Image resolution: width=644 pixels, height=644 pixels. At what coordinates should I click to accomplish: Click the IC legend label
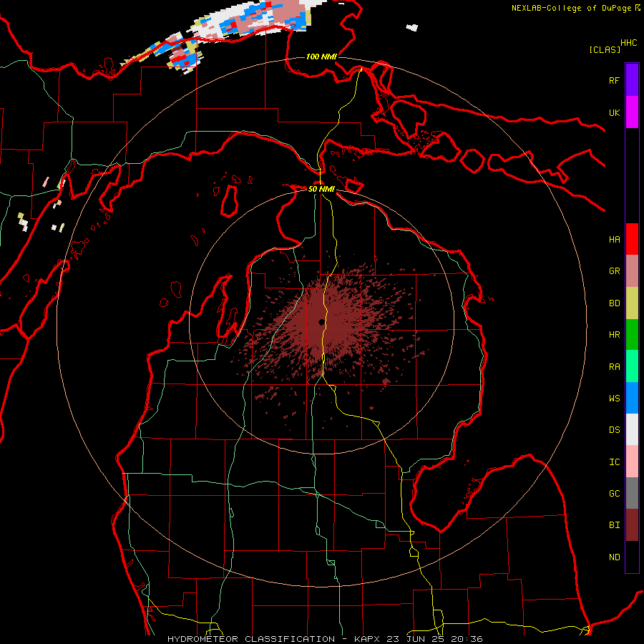point(614,462)
